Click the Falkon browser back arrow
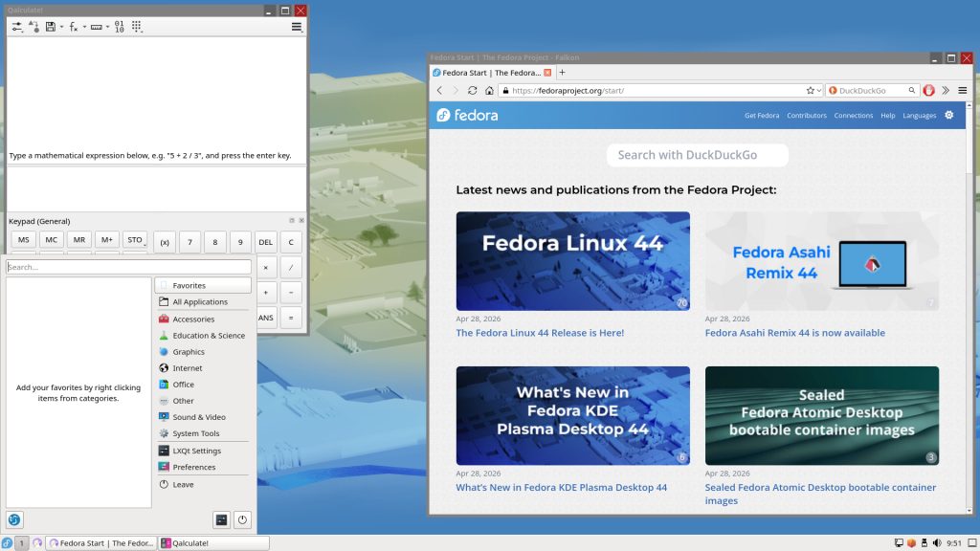This screenshot has height=551, width=980. tap(440, 91)
